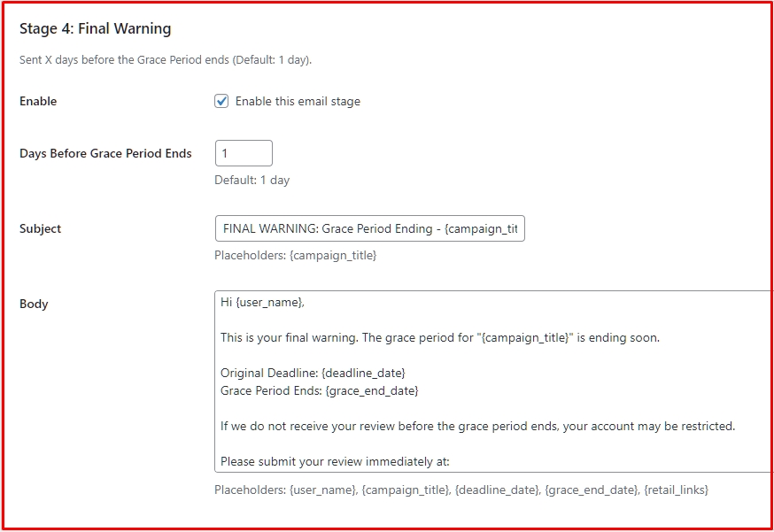Click the 'If we do not receive your review' line
The image size is (774, 532).
coord(477,426)
